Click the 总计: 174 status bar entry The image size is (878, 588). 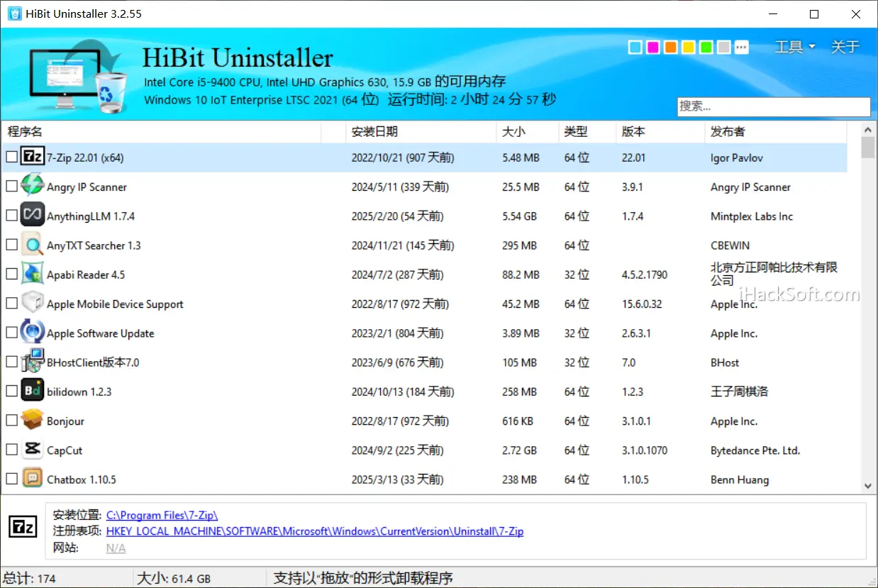(30, 578)
